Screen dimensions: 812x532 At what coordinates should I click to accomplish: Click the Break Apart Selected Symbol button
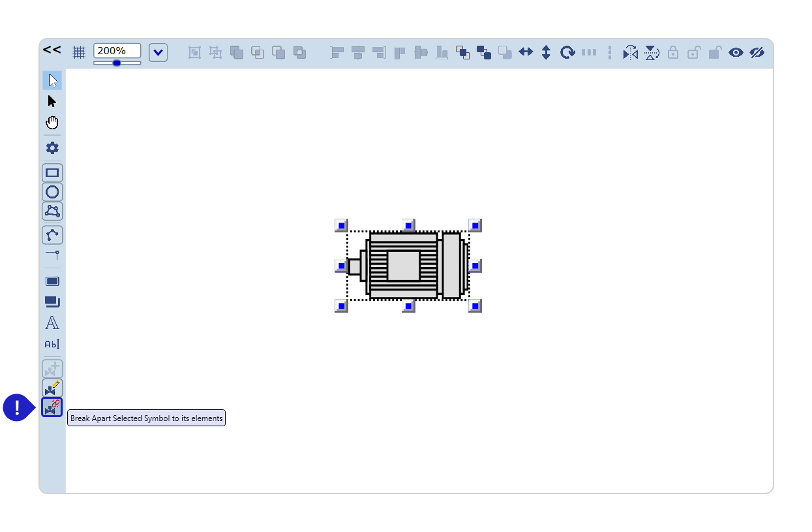coord(52,407)
